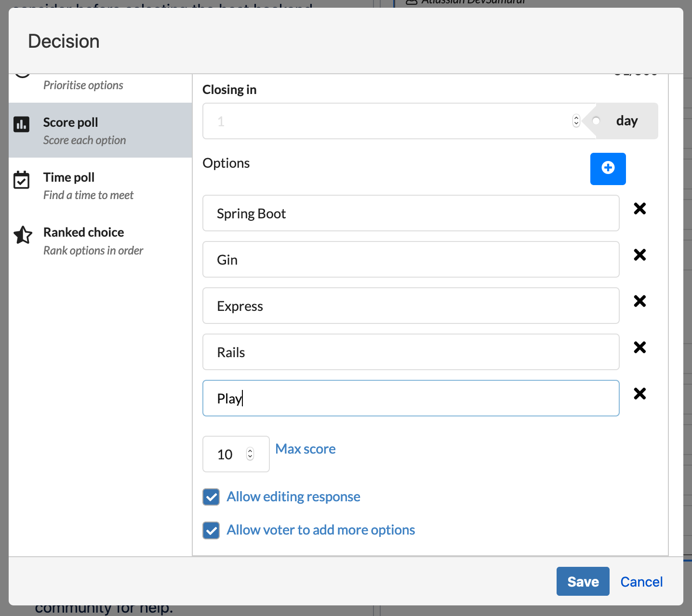This screenshot has height=616, width=692.
Task: Uncheck Allow editing response checkbox
Action: click(x=211, y=497)
